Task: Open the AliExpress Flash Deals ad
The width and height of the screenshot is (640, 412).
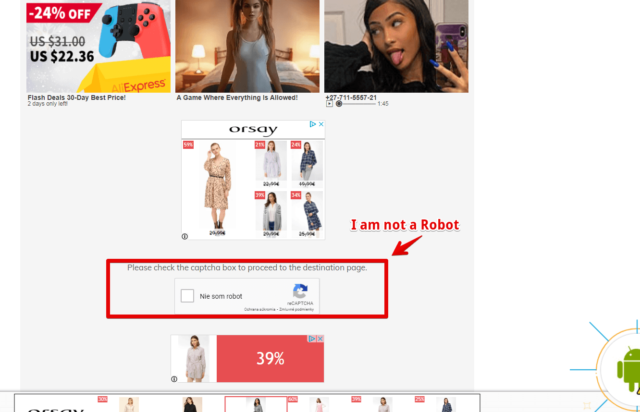Action: click(98, 46)
